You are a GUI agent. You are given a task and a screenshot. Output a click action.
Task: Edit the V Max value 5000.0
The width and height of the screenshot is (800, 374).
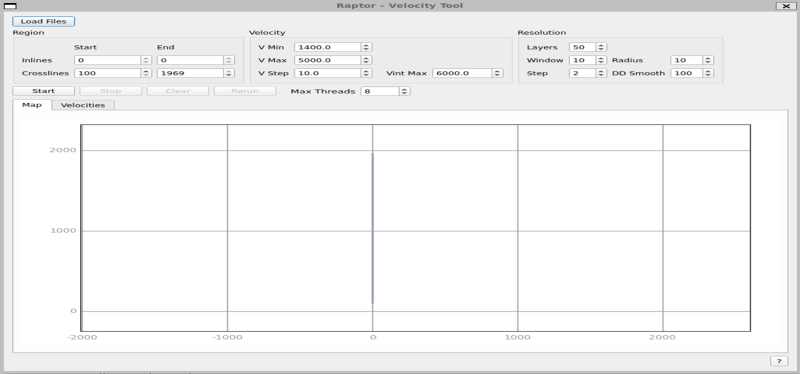click(328, 60)
